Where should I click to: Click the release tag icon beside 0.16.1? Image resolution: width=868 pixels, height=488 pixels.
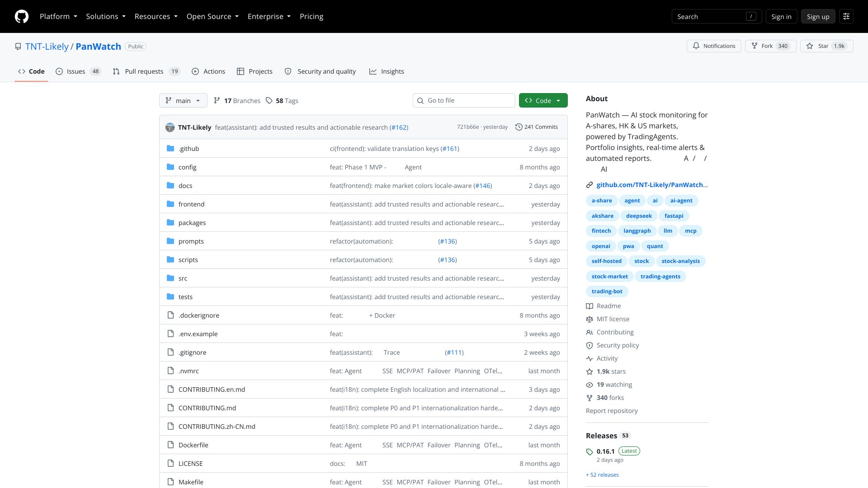(590, 452)
